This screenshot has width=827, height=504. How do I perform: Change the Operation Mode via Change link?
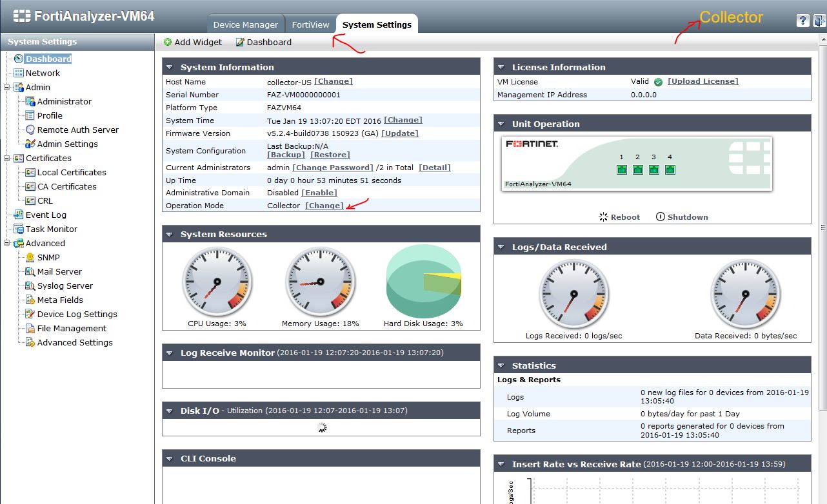[324, 206]
